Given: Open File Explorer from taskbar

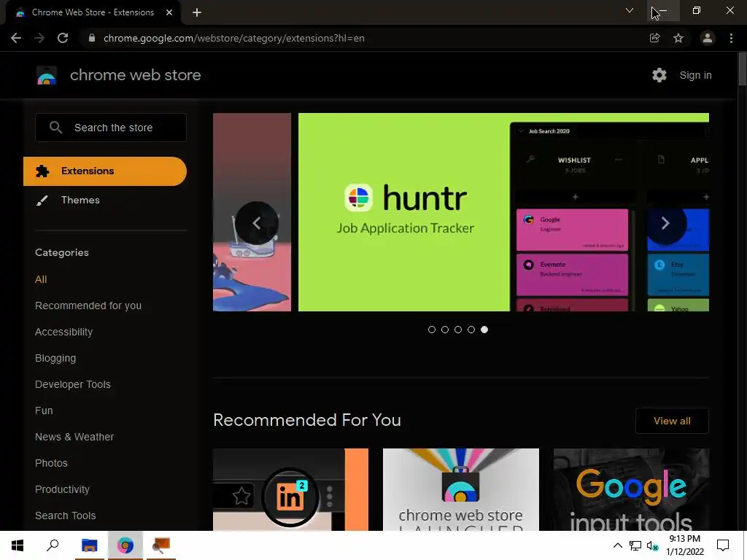Looking at the screenshot, I should [90, 545].
